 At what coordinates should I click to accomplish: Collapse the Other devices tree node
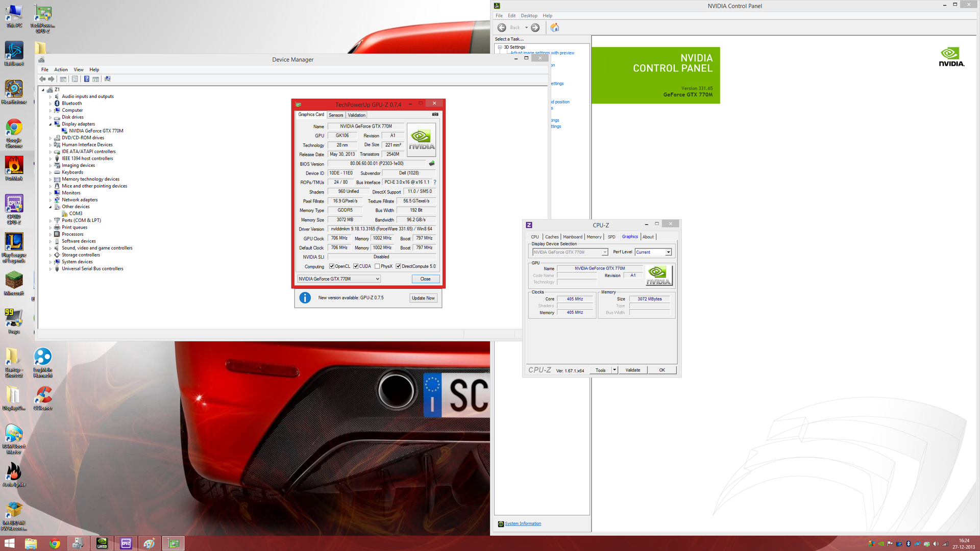point(51,207)
